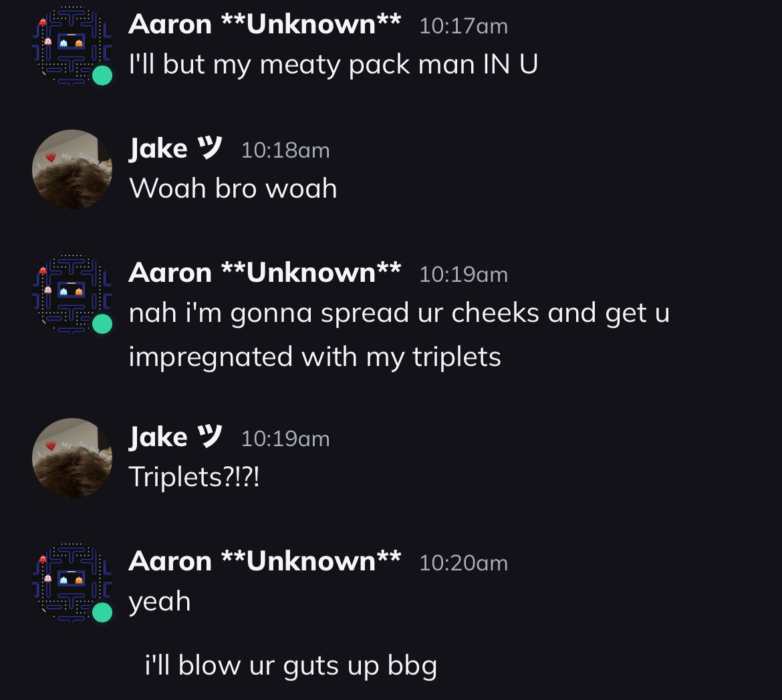
Task: Click the green online status dot at 10:20am
Action: 103,612
